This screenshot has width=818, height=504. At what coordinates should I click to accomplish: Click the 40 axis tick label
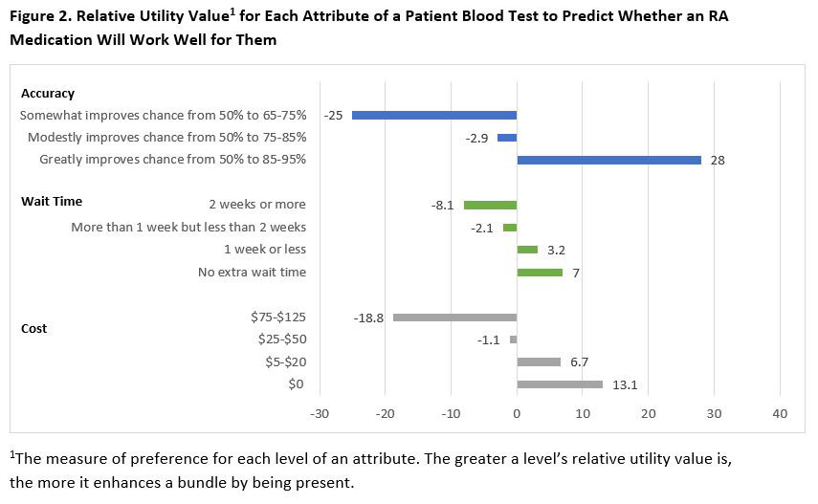[x=779, y=413]
